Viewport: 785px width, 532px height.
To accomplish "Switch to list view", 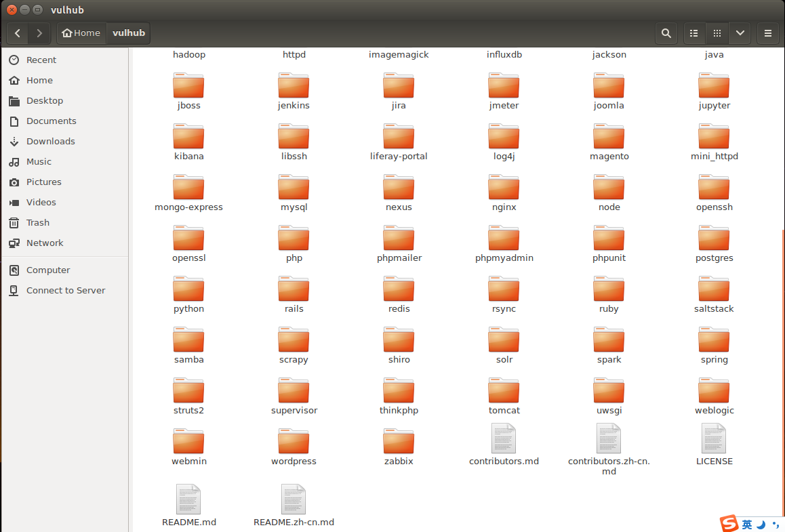I will (x=694, y=33).
